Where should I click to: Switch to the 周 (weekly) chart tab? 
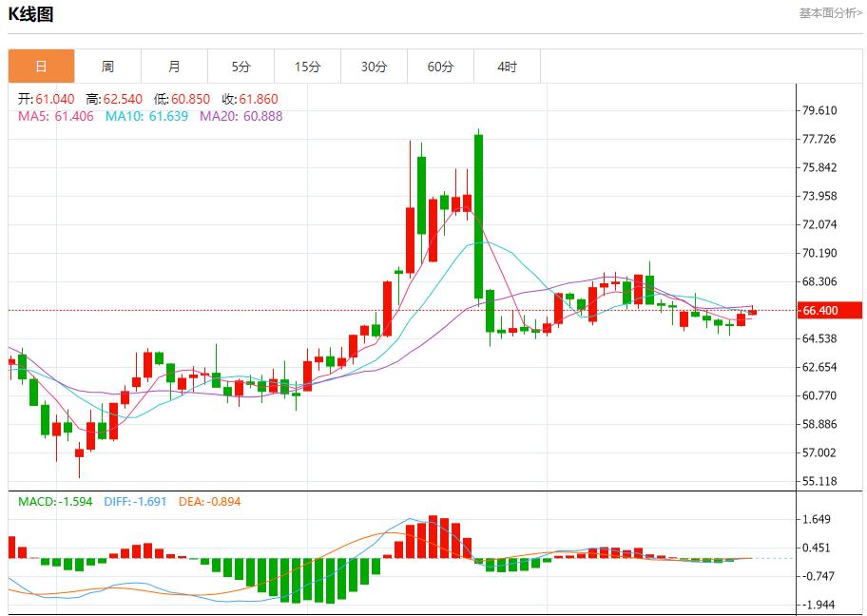(x=106, y=66)
